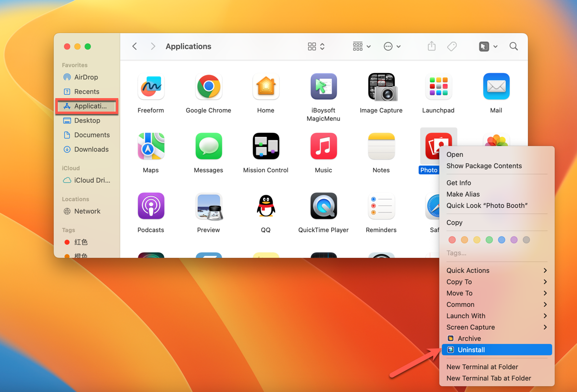Expand the Common submenu
This screenshot has width=577, height=392.
[497, 304]
